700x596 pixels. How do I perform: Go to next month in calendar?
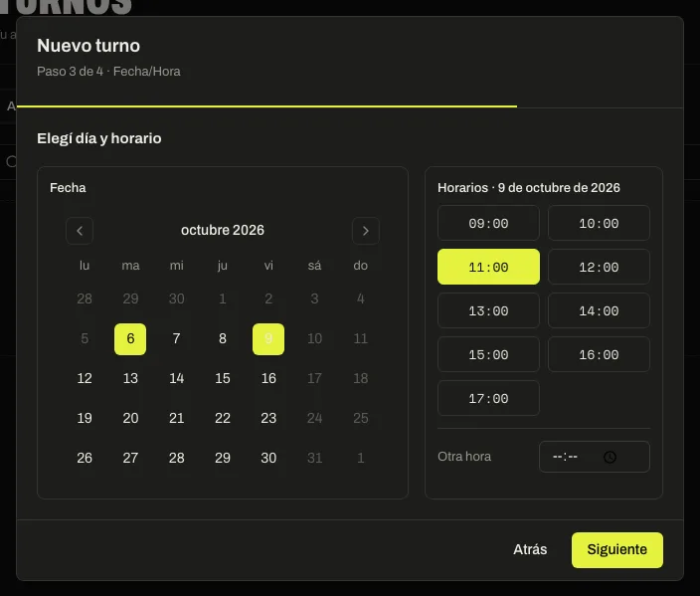pos(366,231)
